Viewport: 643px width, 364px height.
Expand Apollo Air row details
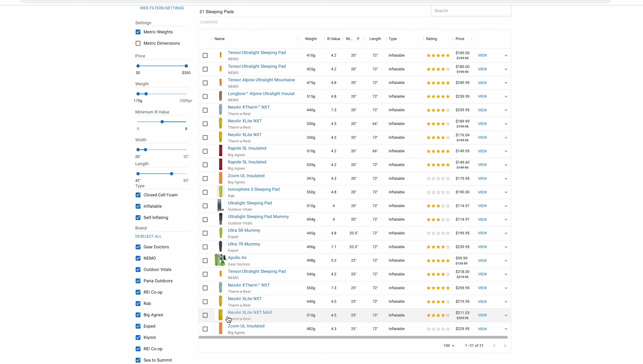pos(506,260)
